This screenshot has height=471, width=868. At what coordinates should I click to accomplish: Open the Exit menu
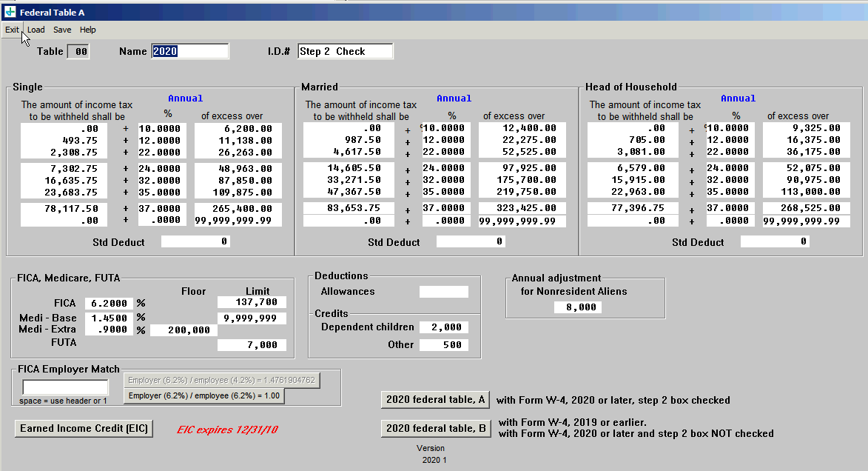coord(12,30)
